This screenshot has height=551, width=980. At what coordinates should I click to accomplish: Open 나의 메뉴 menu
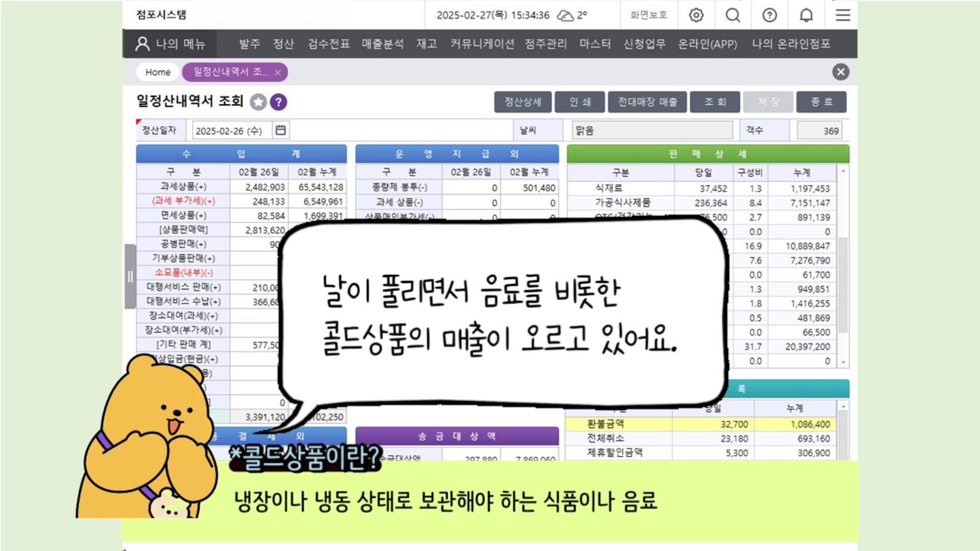(x=170, y=44)
